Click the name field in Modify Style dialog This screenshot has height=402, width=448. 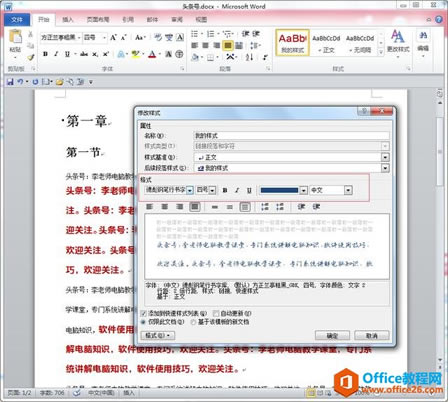[291, 136]
